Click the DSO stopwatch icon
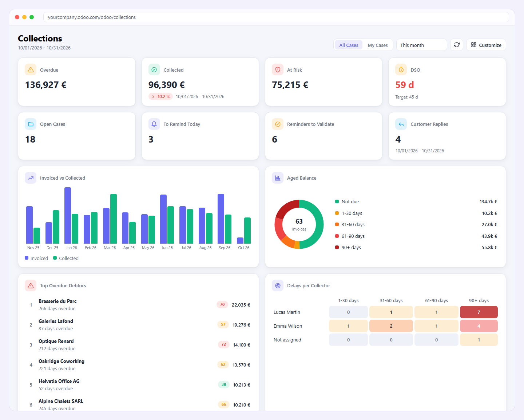The image size is (524, 420). 401,69
